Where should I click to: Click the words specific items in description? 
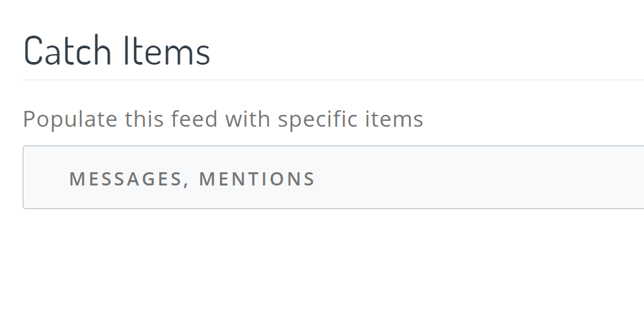pyautogui.click(x=350, y=119)
